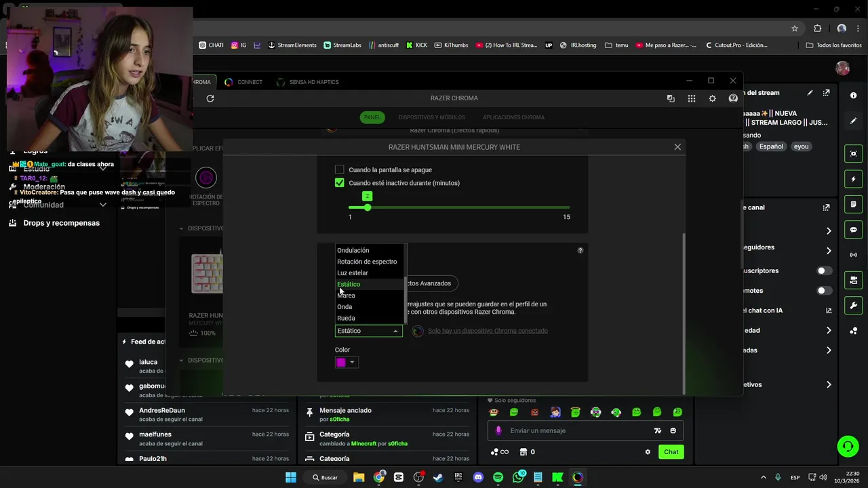This screenshot has height=488, width=868.
Task: Select the Razer Huntsman keyboard thumbnail
Action: 206,273
